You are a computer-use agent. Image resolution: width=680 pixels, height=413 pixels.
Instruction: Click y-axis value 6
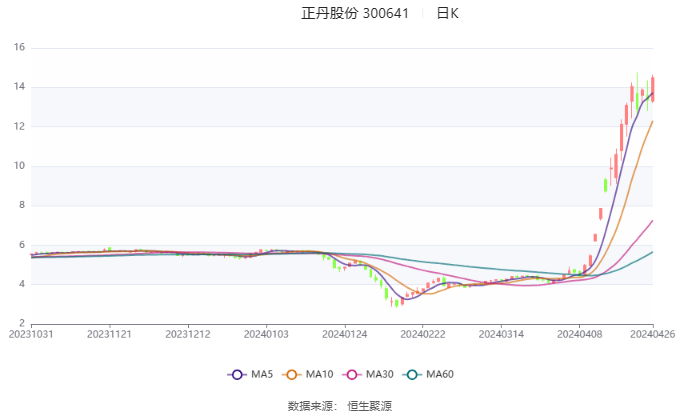(22, 245)
